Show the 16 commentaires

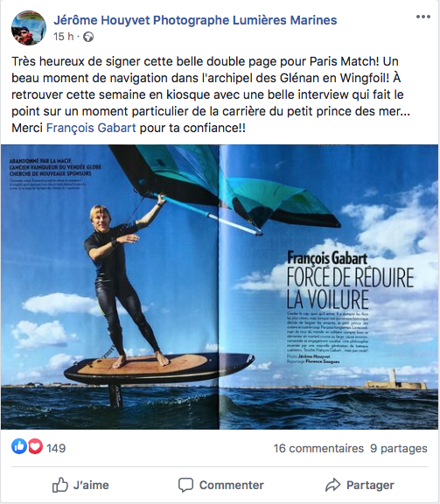pyautogui.click(x=318, y=448)
